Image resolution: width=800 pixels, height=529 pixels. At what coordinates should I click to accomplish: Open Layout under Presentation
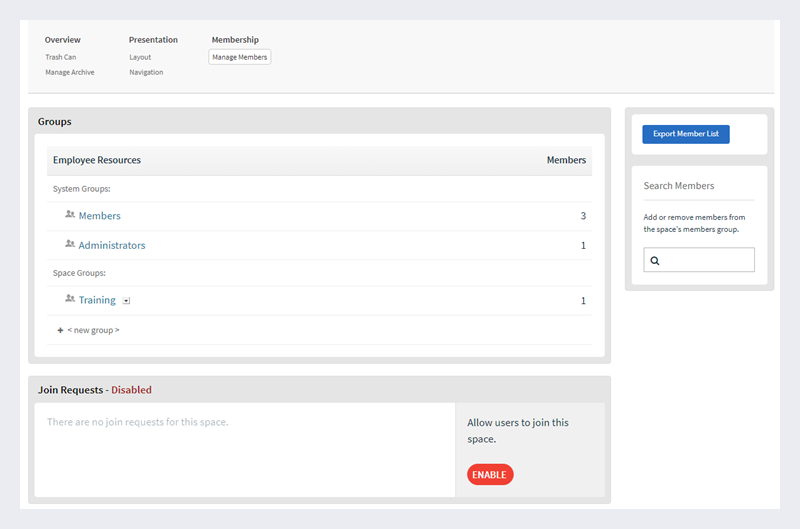140,57
